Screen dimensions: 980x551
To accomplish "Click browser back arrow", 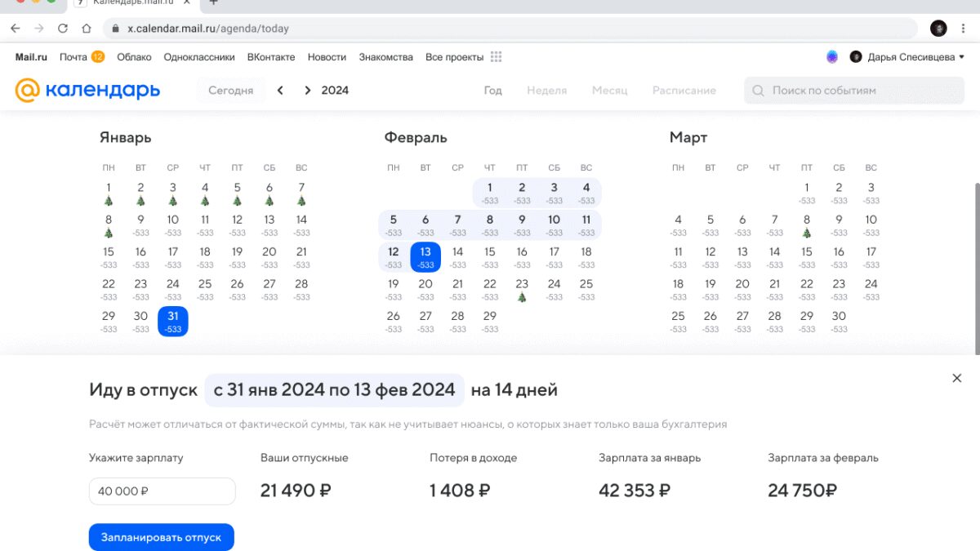I will click(x=16, y=29).
